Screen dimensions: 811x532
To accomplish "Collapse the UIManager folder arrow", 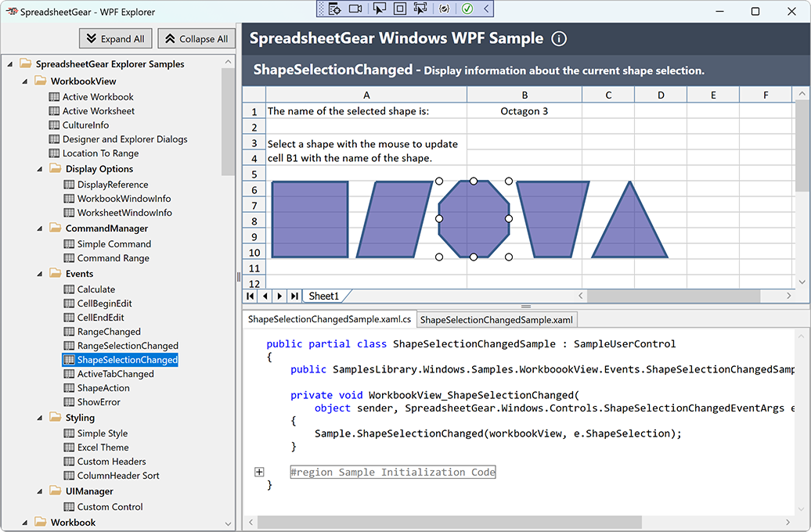I will tap(39, 491).
